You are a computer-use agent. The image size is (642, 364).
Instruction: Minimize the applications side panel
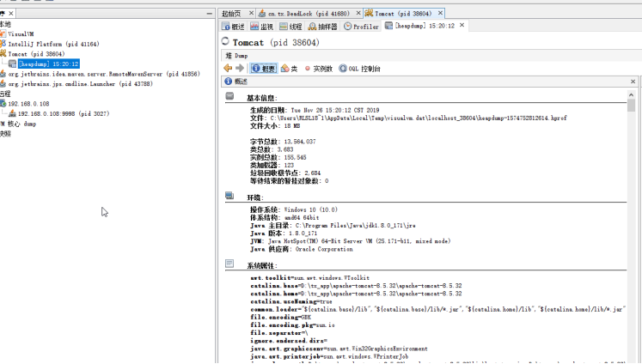pyautogui.click(x=210, y=14)
